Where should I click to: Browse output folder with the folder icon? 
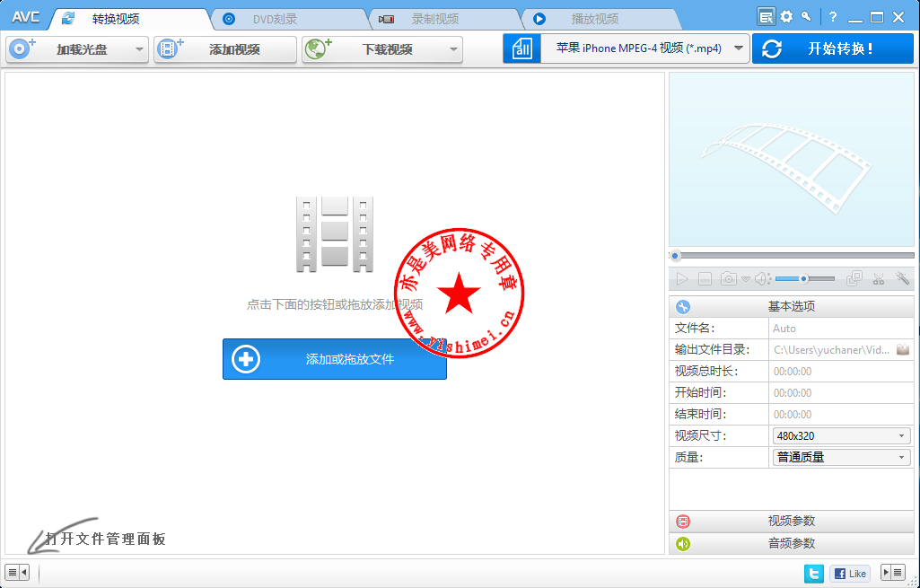[903, 349]
